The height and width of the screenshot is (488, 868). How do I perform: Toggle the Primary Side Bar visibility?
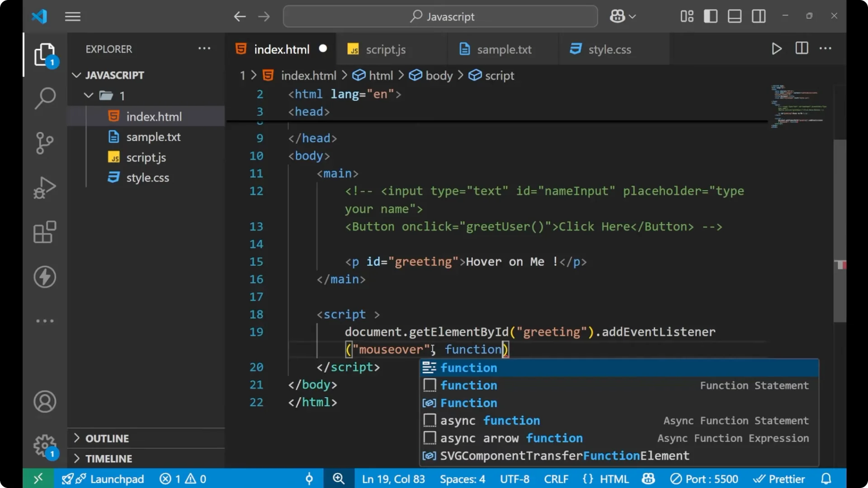710,16
